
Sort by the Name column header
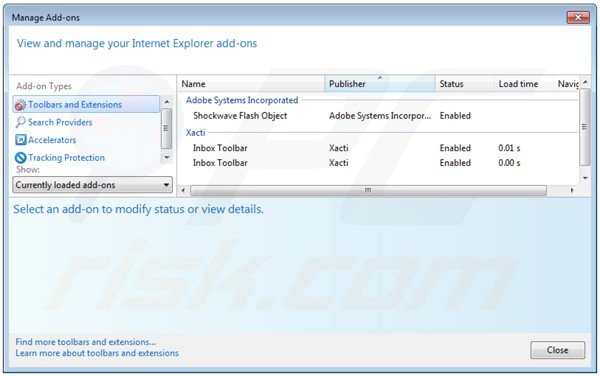point(251,84)
